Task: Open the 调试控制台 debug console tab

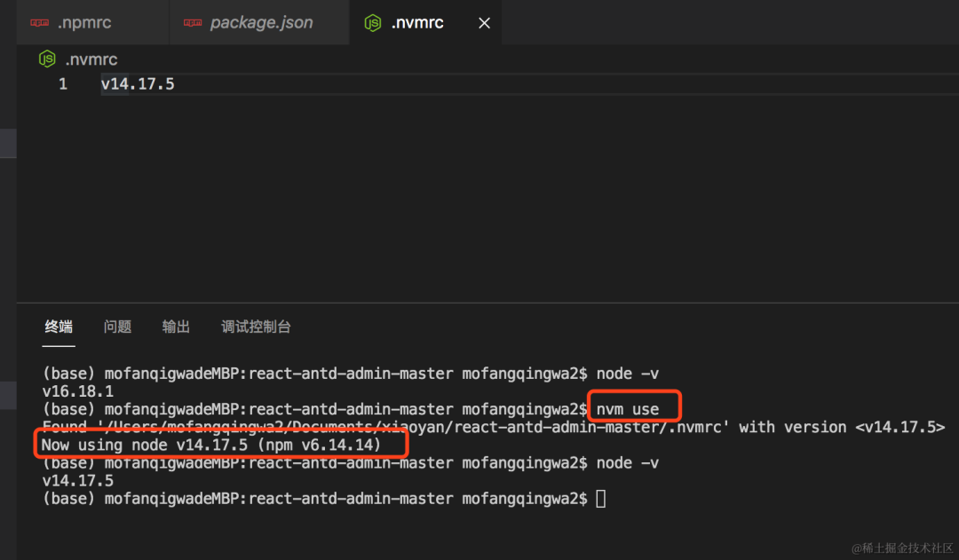Action: tap(256, 327)
